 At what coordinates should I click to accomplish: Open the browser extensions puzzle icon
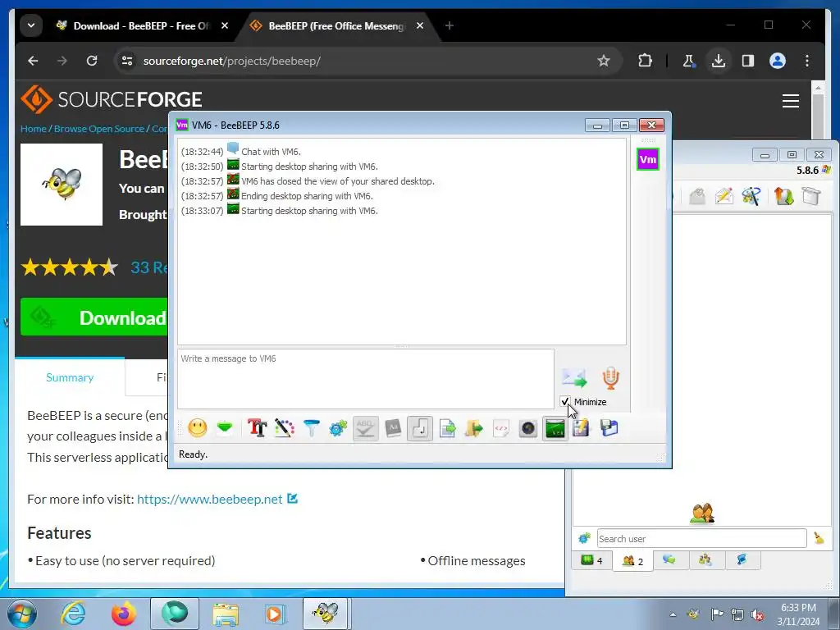click(x=645, y=61)
